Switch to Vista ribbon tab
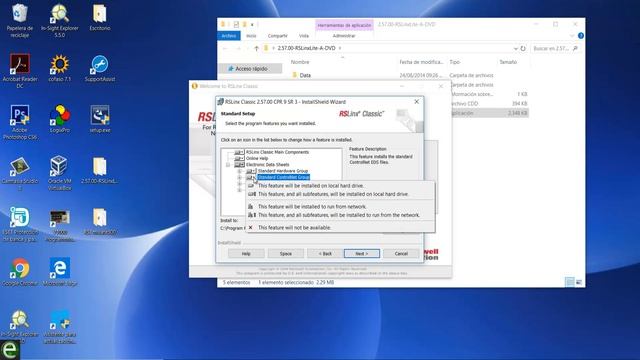Screen dimensions: 640x360 click(x=304, y=36)
